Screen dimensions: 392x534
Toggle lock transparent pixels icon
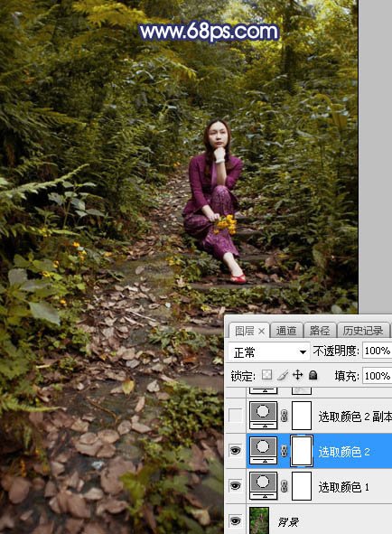click(x=267, y=375)
